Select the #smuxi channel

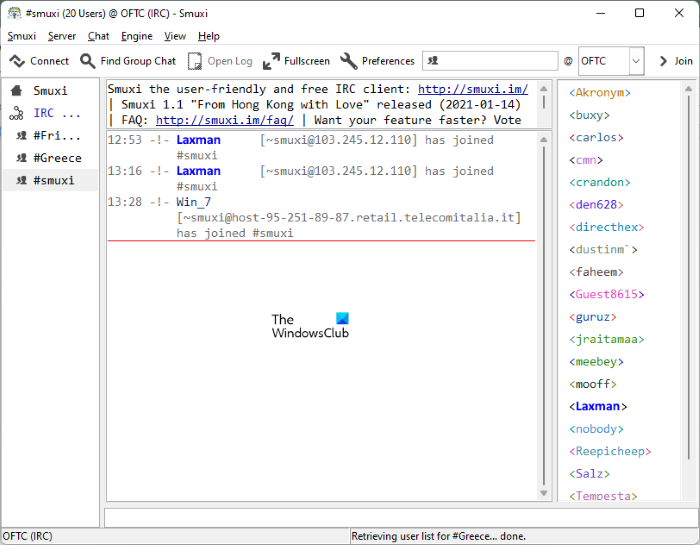[50, 180]
